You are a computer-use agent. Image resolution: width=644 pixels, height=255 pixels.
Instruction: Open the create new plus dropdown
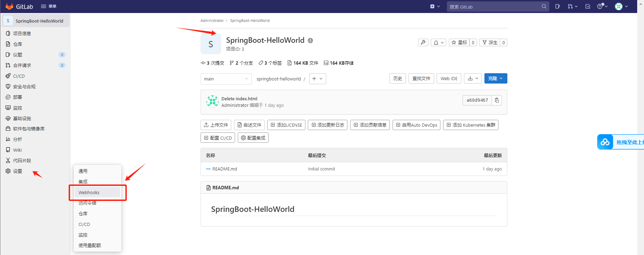coord(435,7)
